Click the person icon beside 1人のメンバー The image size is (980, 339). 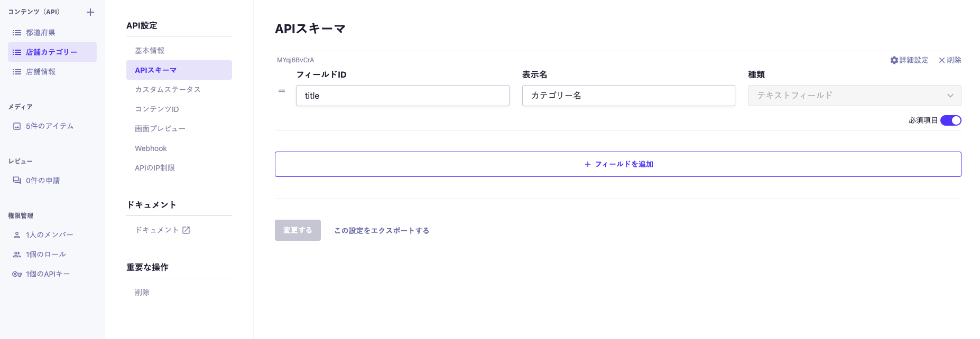[x=17, y=235]
